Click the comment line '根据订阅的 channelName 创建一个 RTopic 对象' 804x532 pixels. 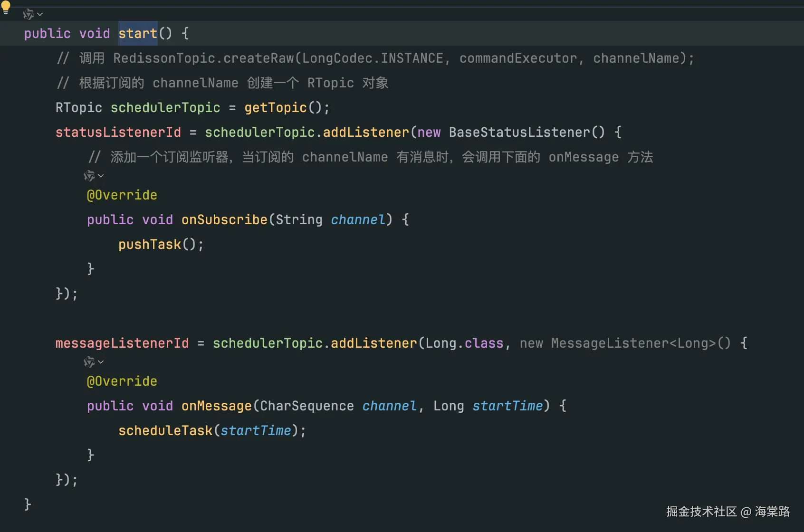(x=222, y=83)
